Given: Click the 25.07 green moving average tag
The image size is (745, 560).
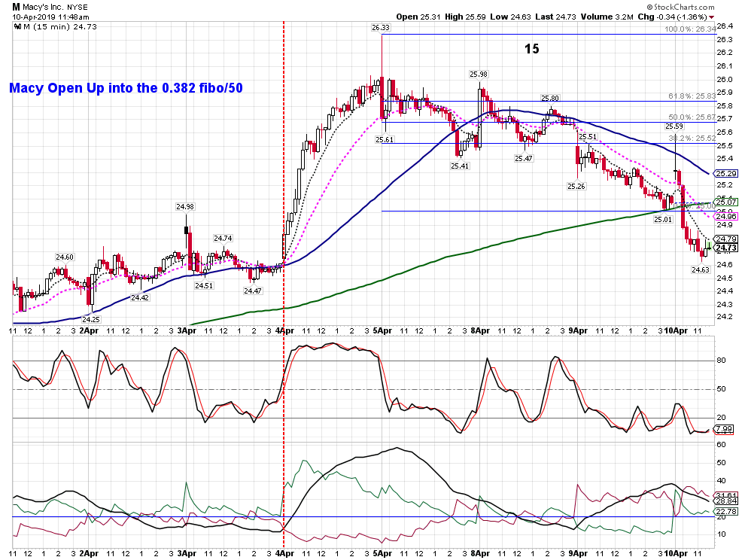Looking at the screenshot, I should [726, 202].
